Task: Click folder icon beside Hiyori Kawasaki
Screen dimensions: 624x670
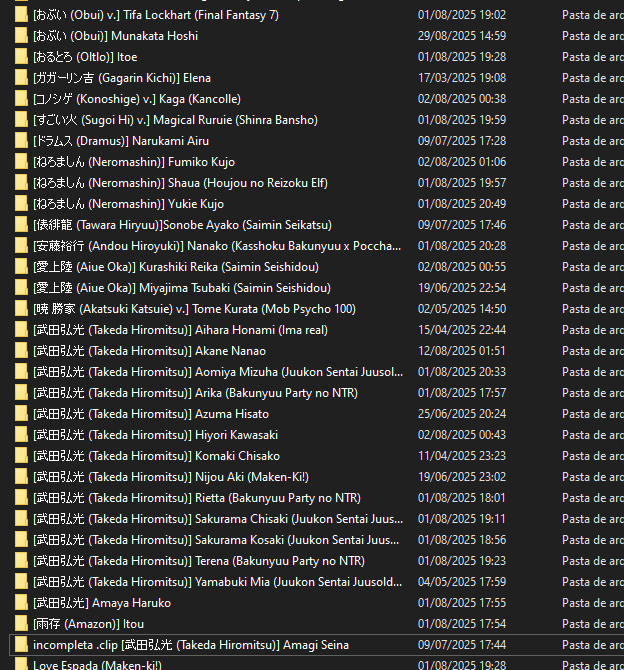Action: click(21, 435)
